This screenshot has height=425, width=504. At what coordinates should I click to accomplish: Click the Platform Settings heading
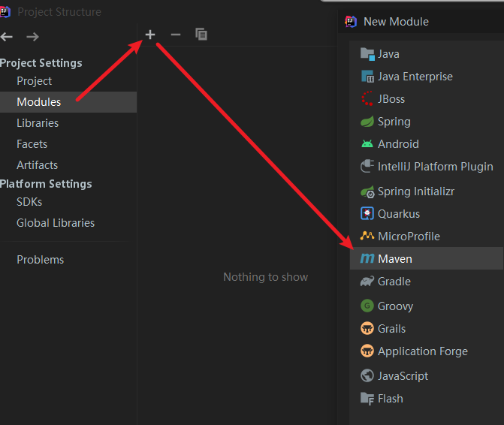click(x=46, y=184)
